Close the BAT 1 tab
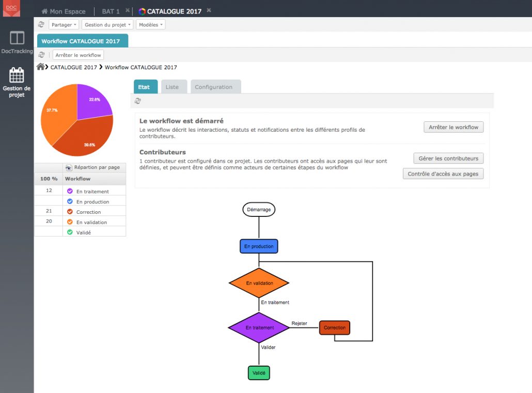The width and height of the screenshot is (532, 393). point(128,10)
